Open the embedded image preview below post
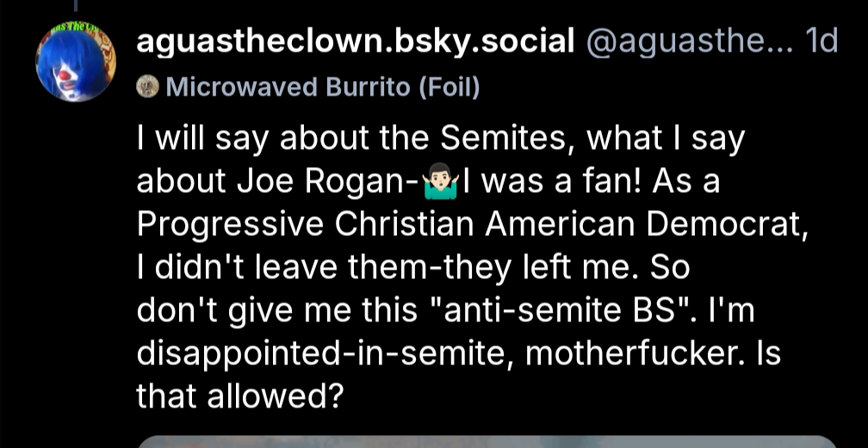Screen dimensions: 868x448 (487, 440)
